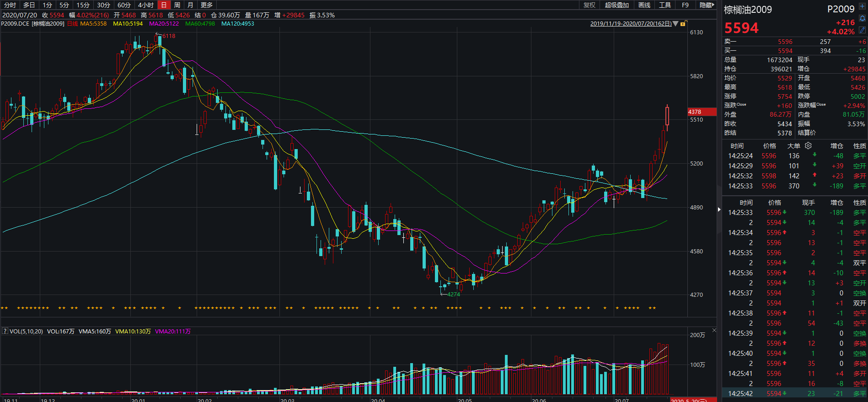Close the volume sub-chart panel

pos(714,330)
